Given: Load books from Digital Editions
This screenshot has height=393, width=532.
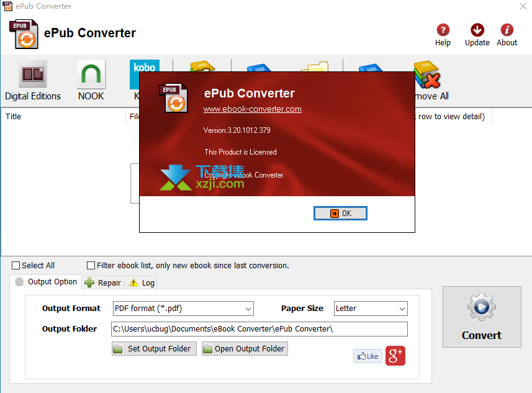Looking at the screenshot, I should tap(32, 81).
